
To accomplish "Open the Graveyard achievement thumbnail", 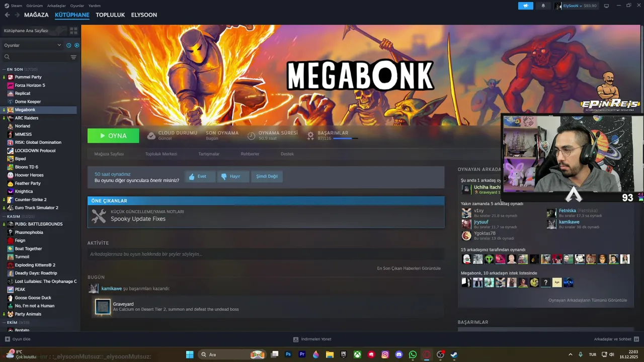I will click(103, 307).
